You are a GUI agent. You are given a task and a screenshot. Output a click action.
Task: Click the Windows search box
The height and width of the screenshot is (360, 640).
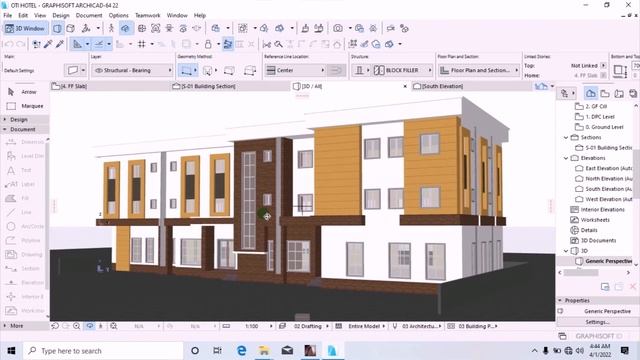point(103,351)
